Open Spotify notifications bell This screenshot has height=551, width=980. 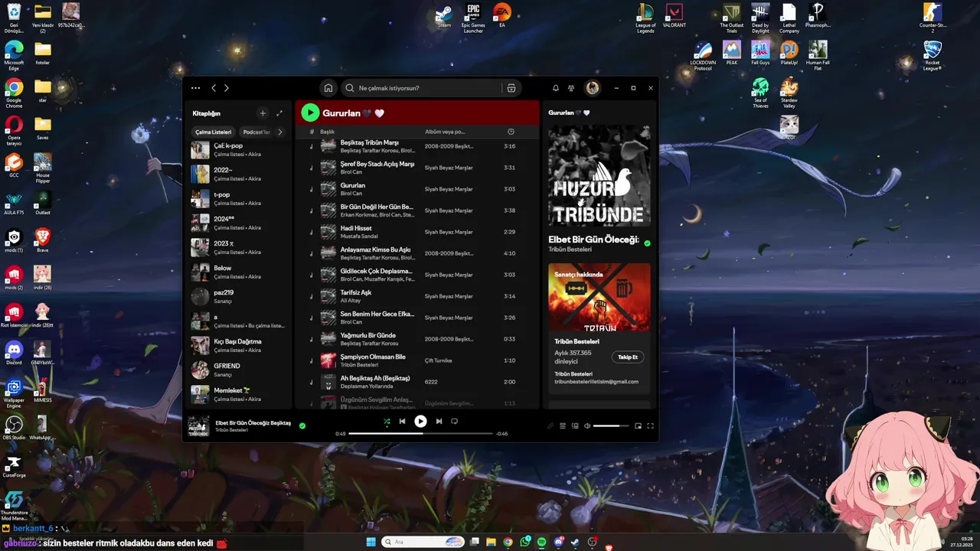[x=556, y=88]
